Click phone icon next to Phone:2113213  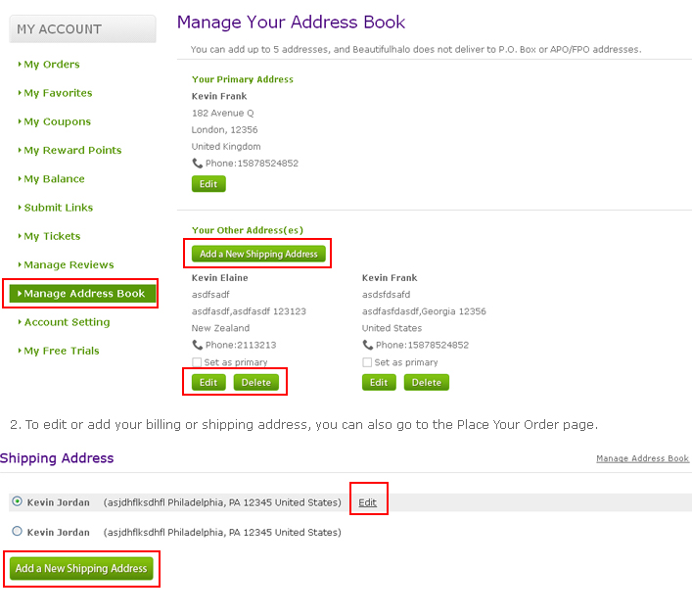tap(198, 345)
